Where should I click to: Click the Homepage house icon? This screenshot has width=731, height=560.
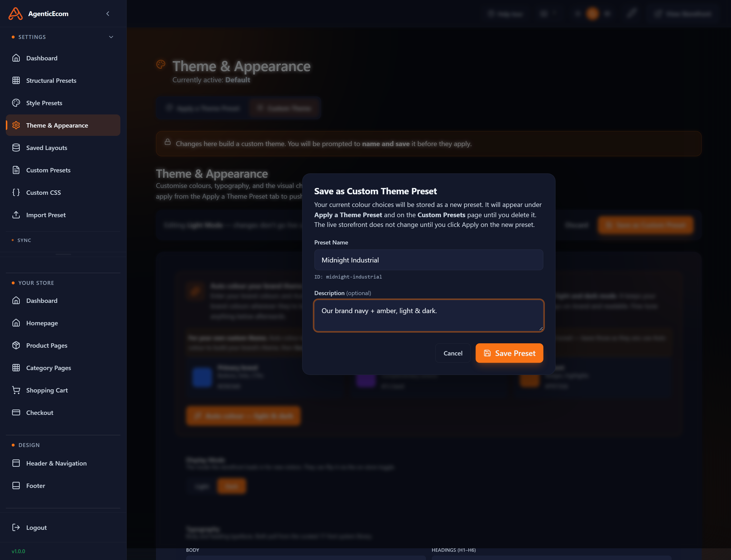(x=16, y=323)
